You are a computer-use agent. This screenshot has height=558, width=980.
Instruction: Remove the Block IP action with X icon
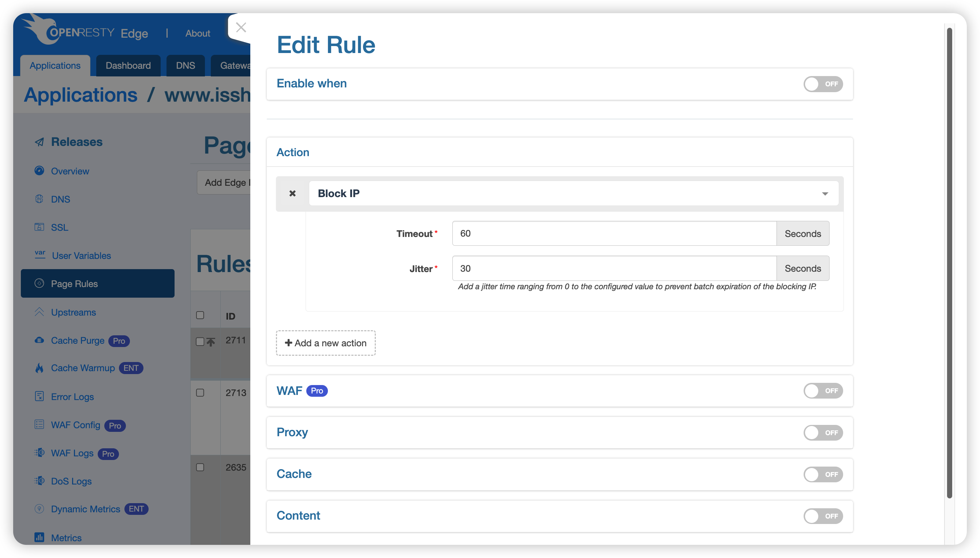[292, 193]
